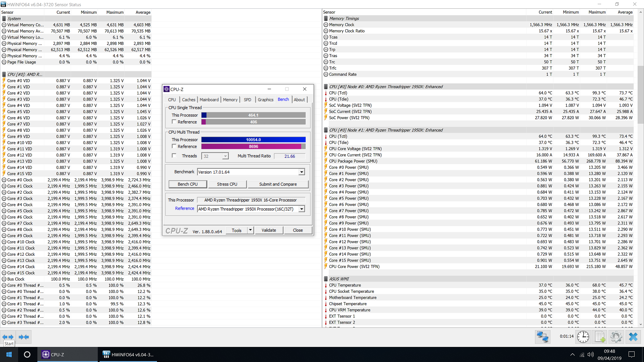Open HWiNFO sensor settings gear icon
The image size is (644, 362).
[616, 337]
